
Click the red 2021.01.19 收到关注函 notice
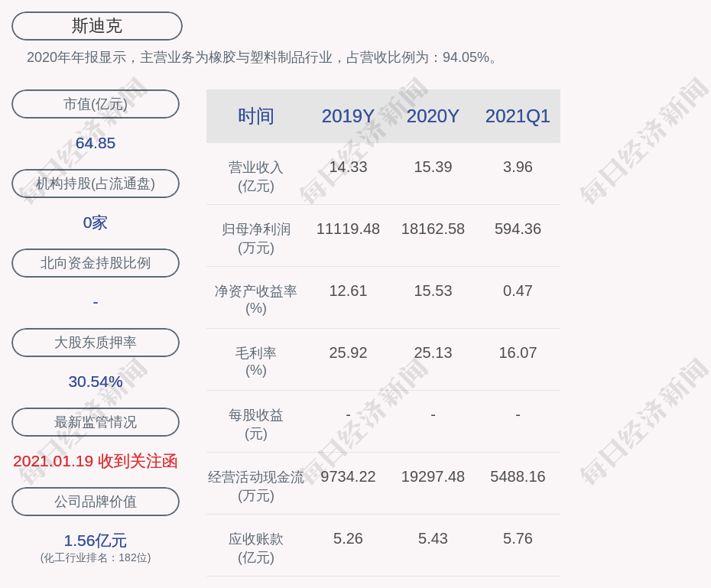coord(96,461)
